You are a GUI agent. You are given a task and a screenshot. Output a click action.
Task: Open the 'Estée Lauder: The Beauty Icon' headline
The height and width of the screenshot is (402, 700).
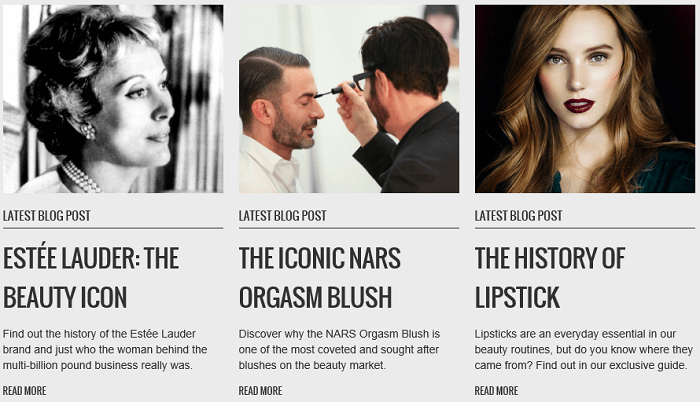click(x=91, y=278)
